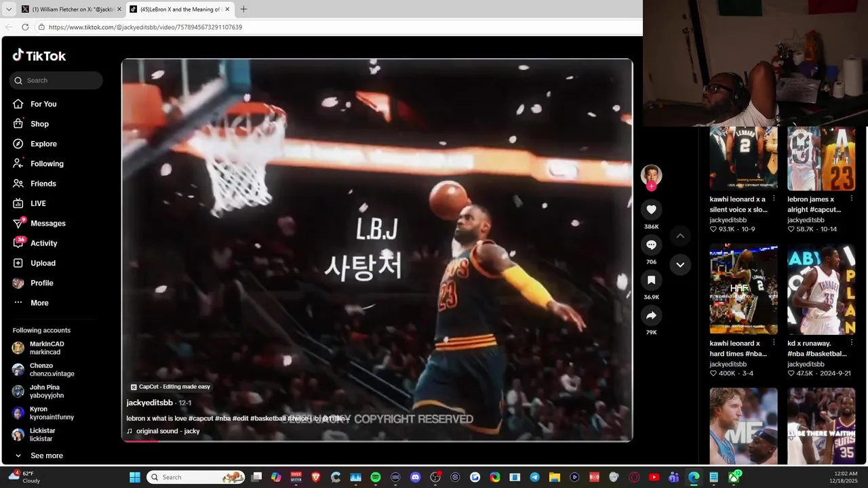The image size is (868, 488).
Task: Click the #capcut hashtag in caption
Action: point(201,418)
